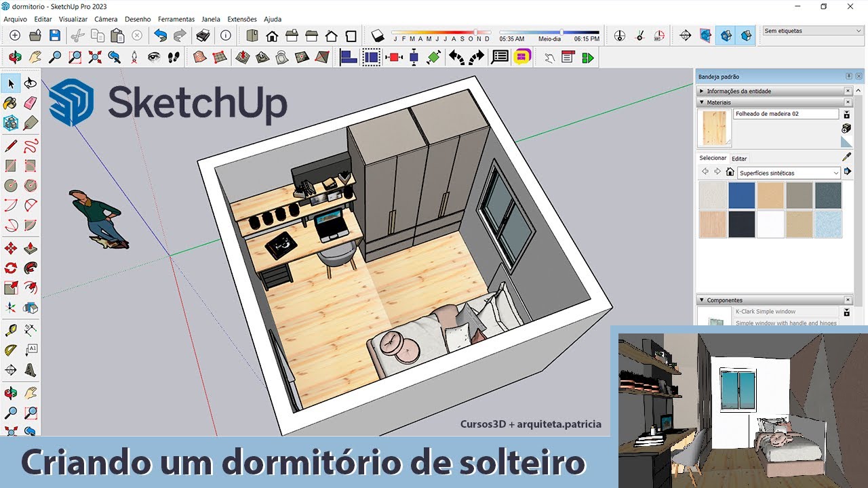Collapse the Materiais panel
The width and height of the screenshot is (868, 488).
(x=702, y=102)
